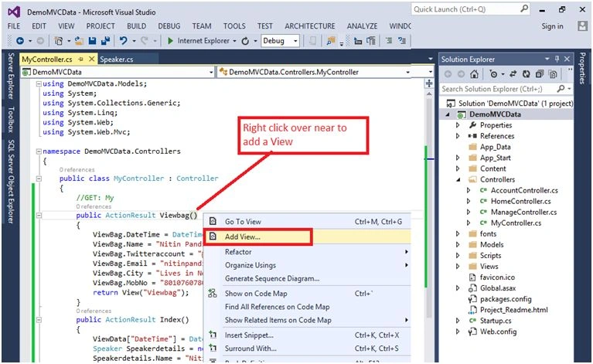This screenshot has height=364, width=593.
Task: Click the Undo arrow icon
Action: [x=123, y=41]
